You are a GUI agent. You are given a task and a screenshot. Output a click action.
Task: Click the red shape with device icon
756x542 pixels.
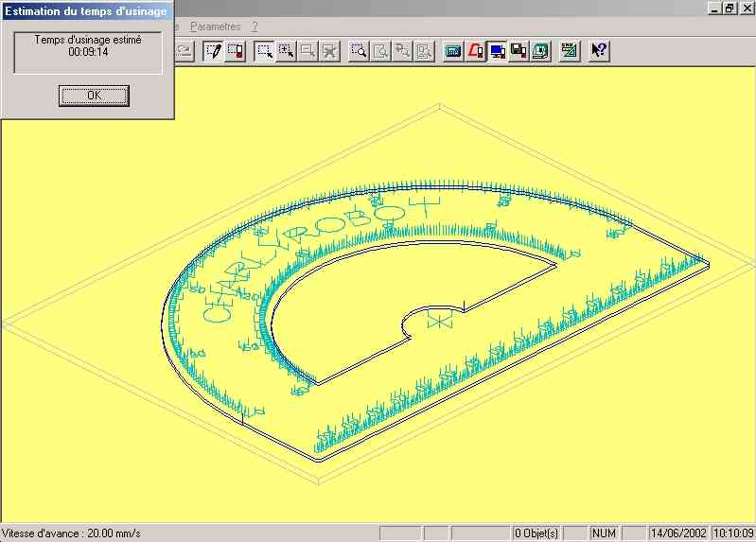(475, 51)
